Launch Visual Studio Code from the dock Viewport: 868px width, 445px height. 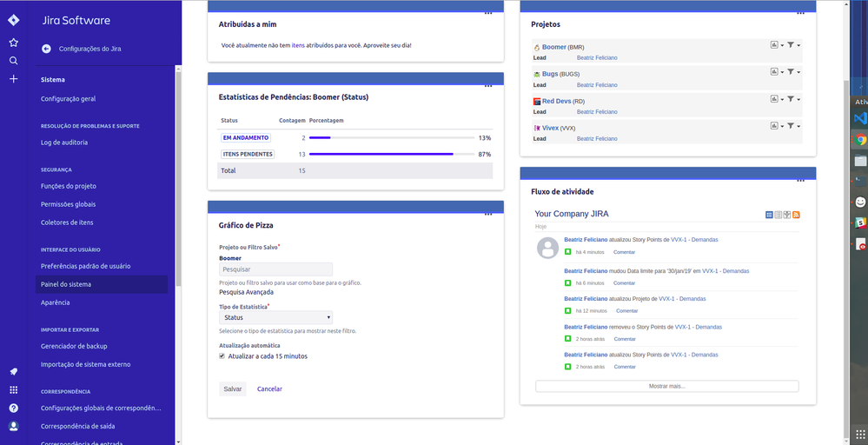click(859, 118)
